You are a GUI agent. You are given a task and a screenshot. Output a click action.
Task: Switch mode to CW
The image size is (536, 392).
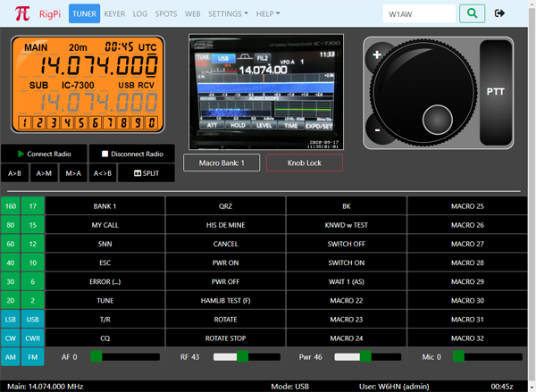11,338
